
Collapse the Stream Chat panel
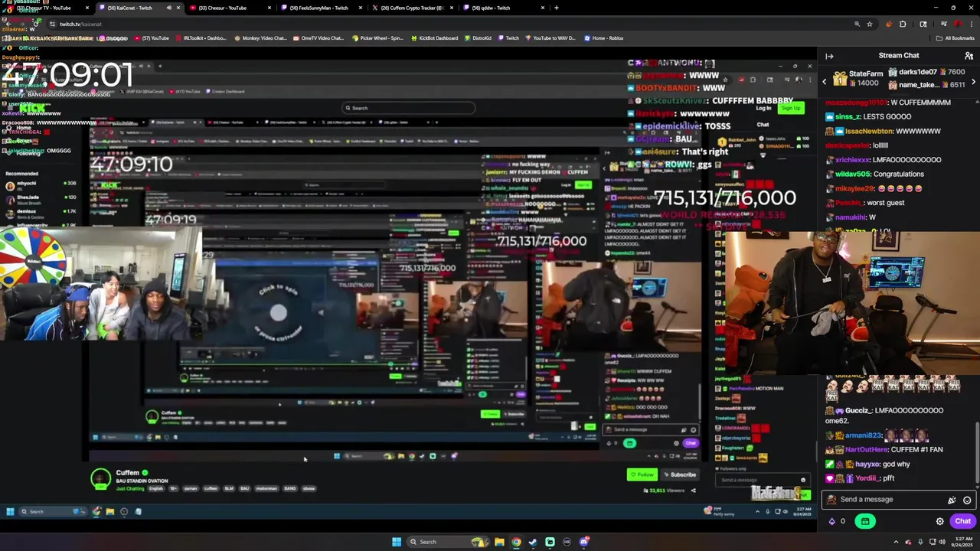click(829, 56)
